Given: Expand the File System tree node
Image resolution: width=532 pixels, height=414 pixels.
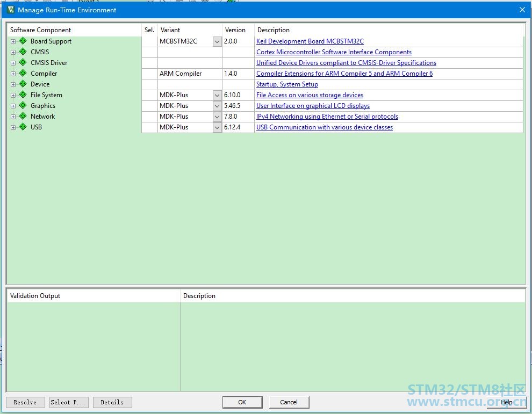Looking at the screenshot, I should tap(13, 95).
